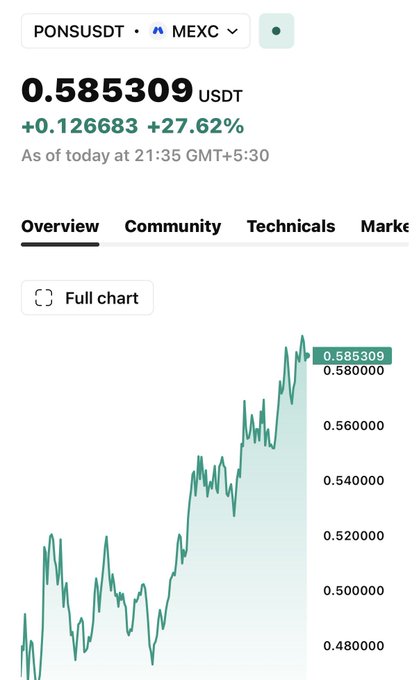Click the 0.480000 axis label
This screenshot has width=419, height=680.
[354, 646]
